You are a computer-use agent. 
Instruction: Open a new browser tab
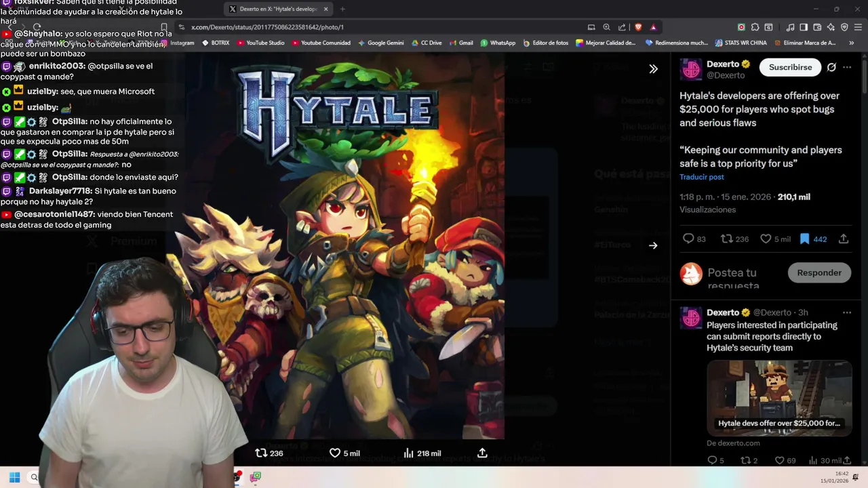342,9
